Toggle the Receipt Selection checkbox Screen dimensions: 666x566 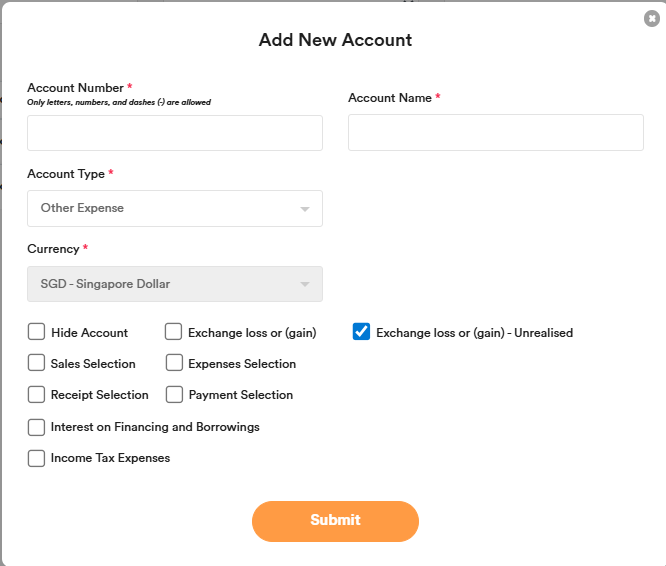coord(37,394)
